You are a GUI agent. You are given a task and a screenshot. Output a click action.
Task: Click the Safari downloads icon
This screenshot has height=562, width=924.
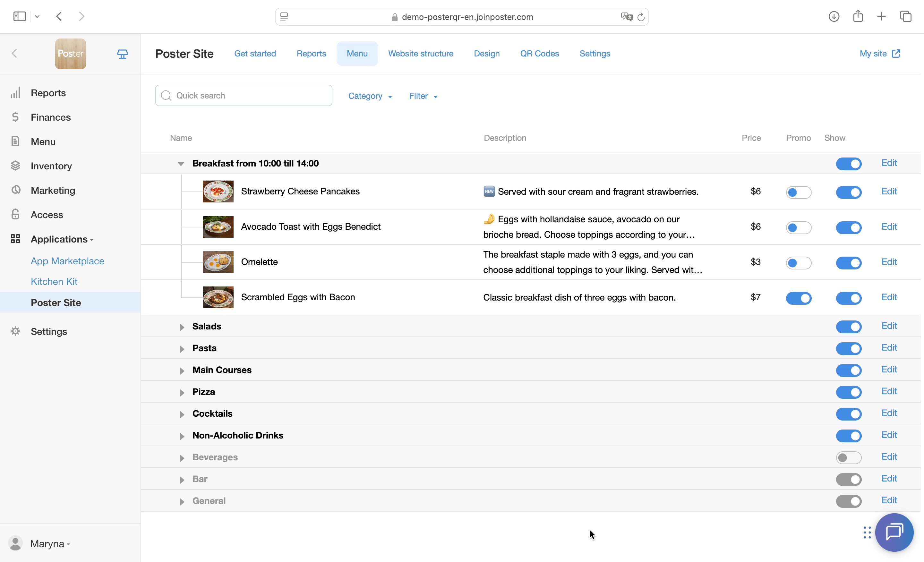(834, 16)
